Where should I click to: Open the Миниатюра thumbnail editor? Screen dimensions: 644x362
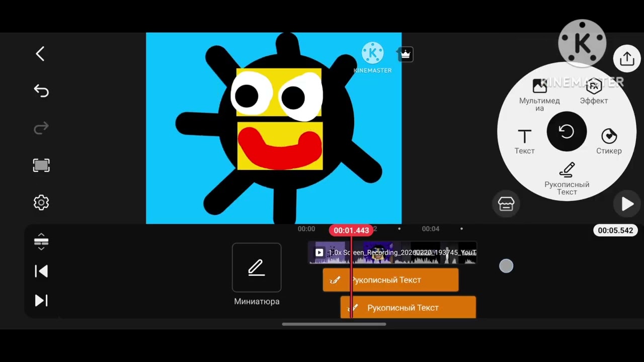pyautogui.click(x=257, y=267)
